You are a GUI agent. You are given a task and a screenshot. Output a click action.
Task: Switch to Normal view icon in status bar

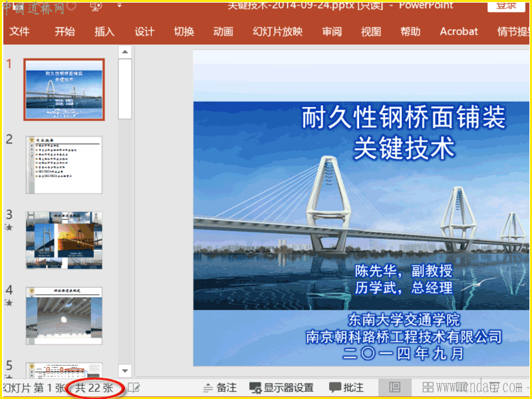[x=394, y=387]
